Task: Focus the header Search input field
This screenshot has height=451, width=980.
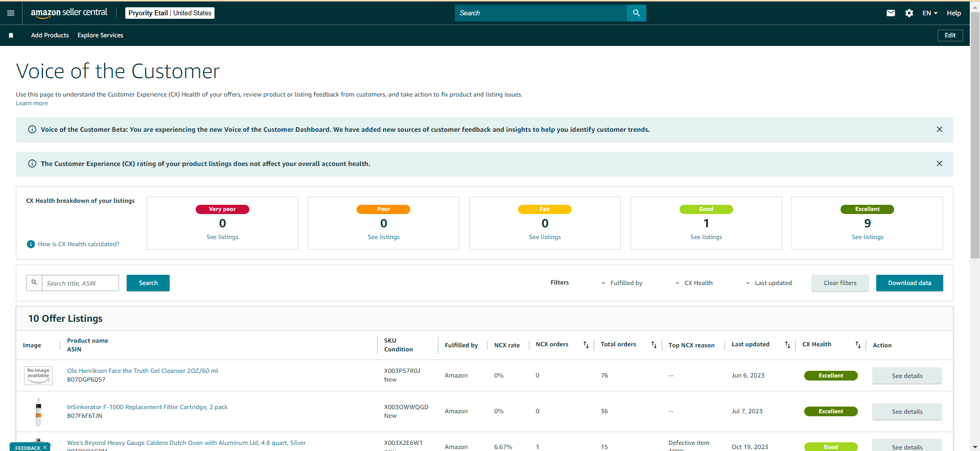Action: (541, 13)
